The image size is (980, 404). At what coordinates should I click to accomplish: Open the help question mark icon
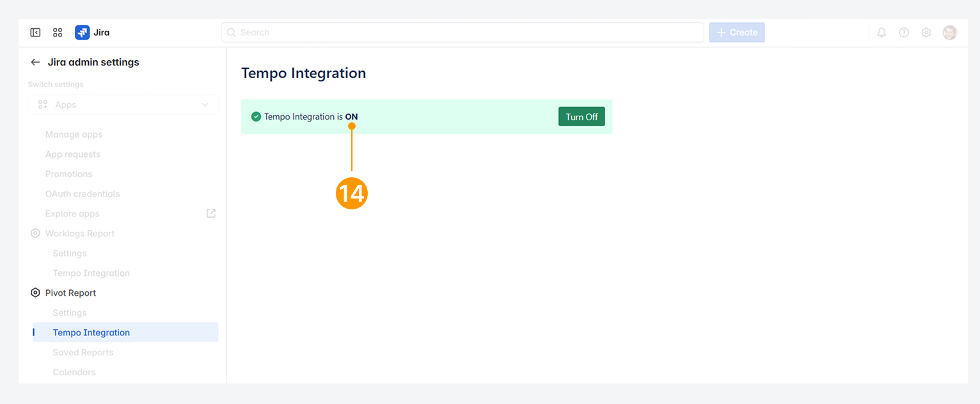(904, 33)
